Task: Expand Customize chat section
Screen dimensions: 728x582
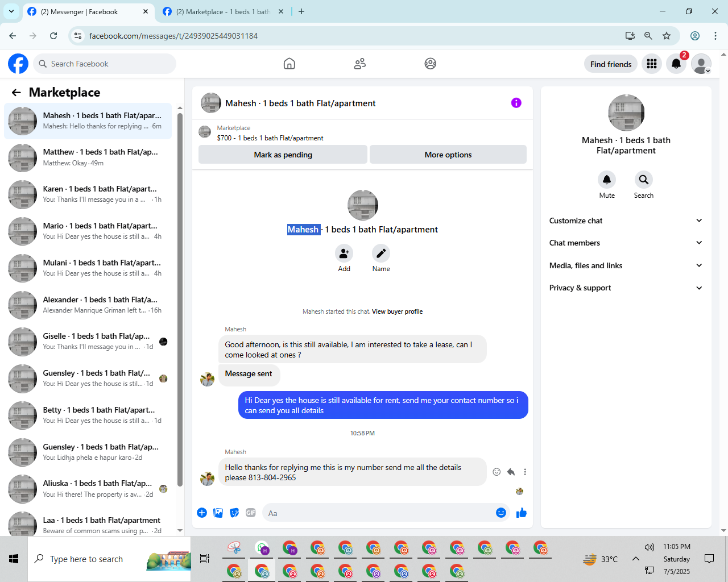Action: 626,221
